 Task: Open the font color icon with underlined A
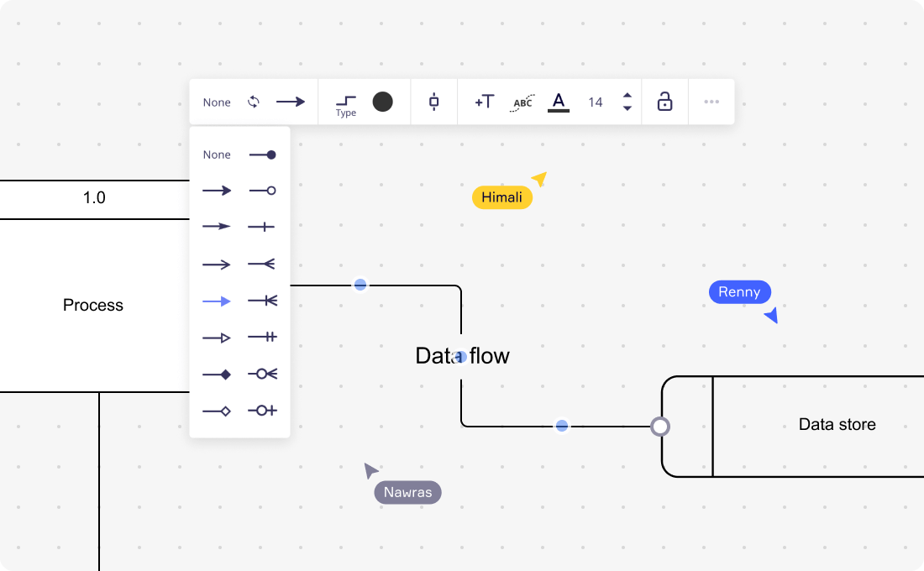(x=558, y=102)
